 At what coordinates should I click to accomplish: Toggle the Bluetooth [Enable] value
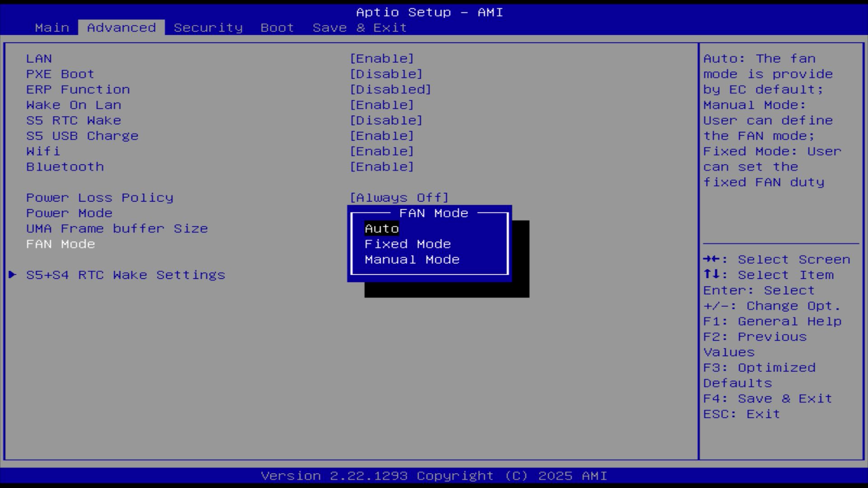click(x=382, y=167)
